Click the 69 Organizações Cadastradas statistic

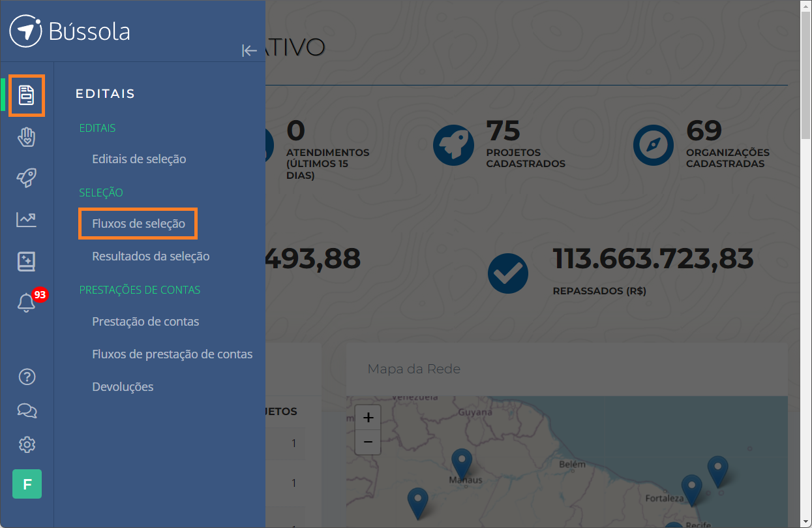coord(728,144)
